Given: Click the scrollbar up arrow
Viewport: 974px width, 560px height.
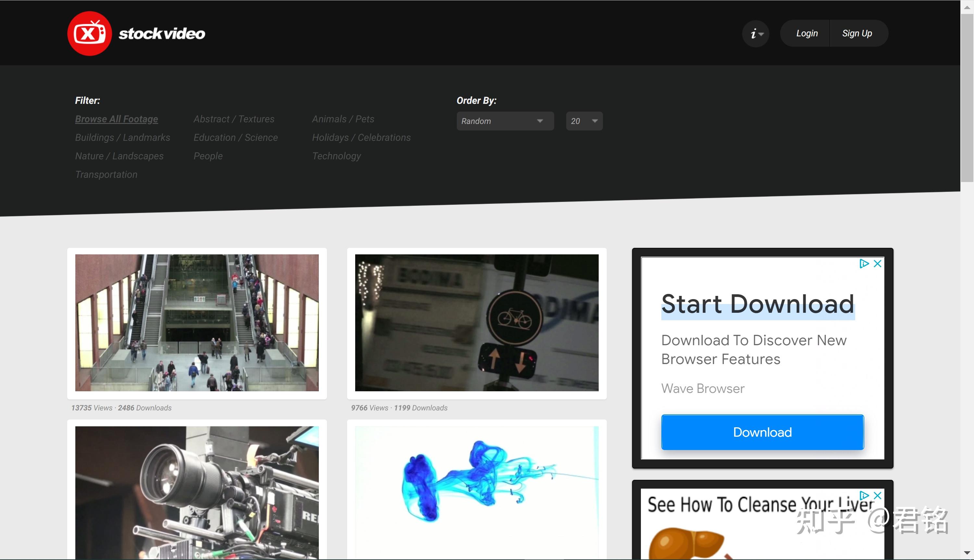Looking at the screenshot, I should 967,7.
